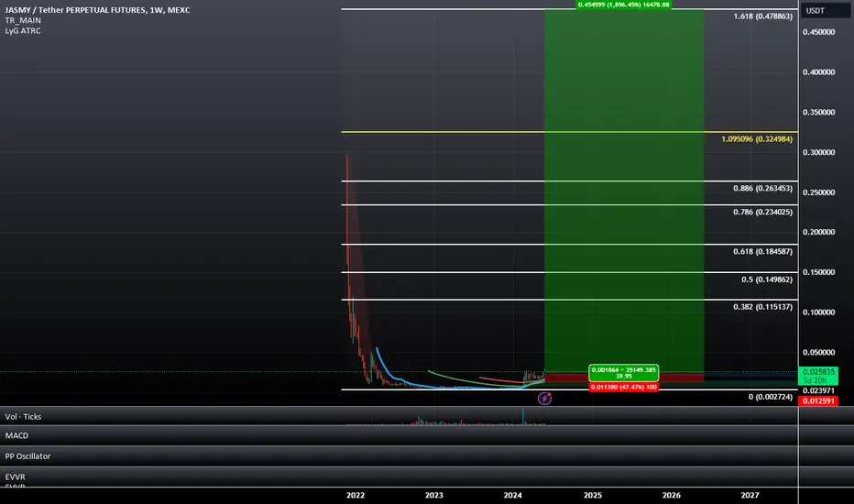
Task: Click the yellow 1.095096 (0.324984) Fibonacci line label
Action: point(757,139)
